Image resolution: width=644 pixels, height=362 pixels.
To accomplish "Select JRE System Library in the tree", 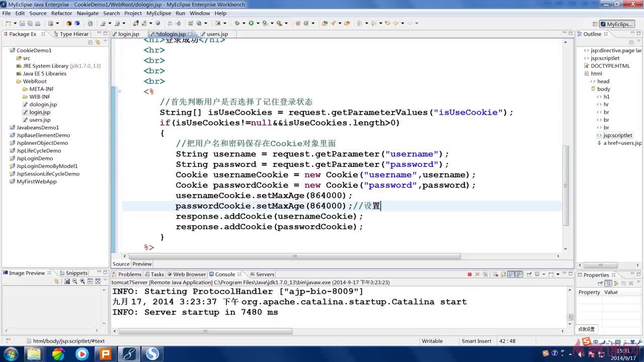I will click(58, 66).
